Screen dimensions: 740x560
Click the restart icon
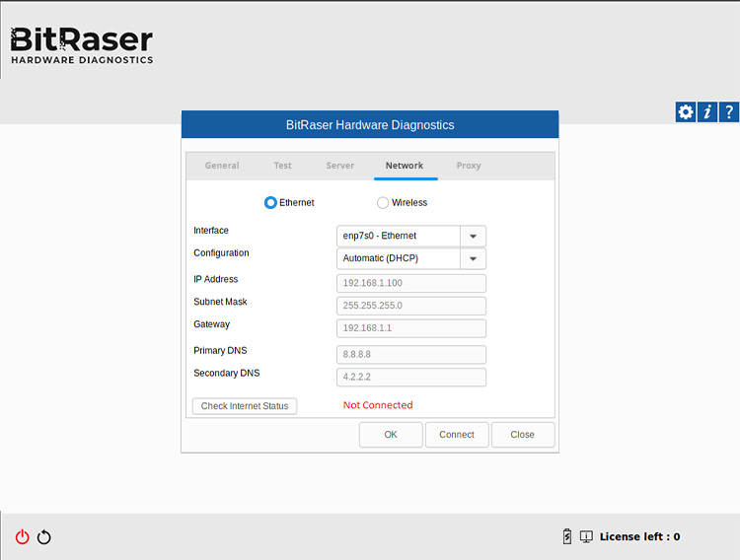44,537
